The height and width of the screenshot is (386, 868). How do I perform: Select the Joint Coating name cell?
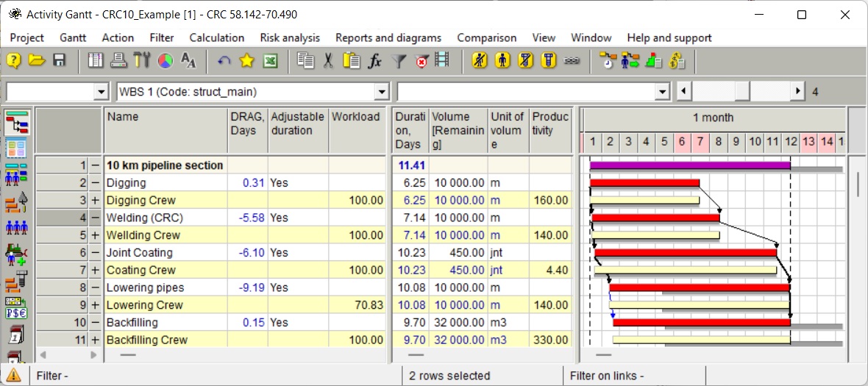point(166,253)
